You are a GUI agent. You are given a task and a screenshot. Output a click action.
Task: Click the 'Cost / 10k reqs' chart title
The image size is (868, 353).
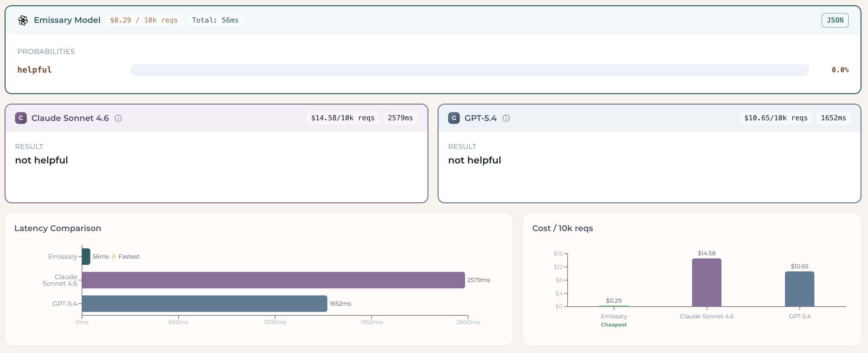point(562,228)
